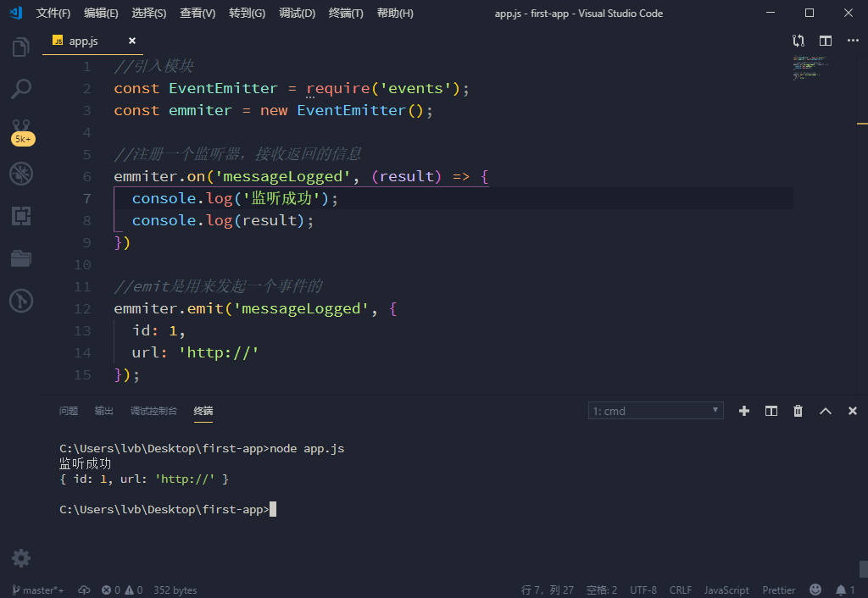Click the open changes compare icon
Image resolution: width=868 pixels, height=598 pixels.
[798, 41]
